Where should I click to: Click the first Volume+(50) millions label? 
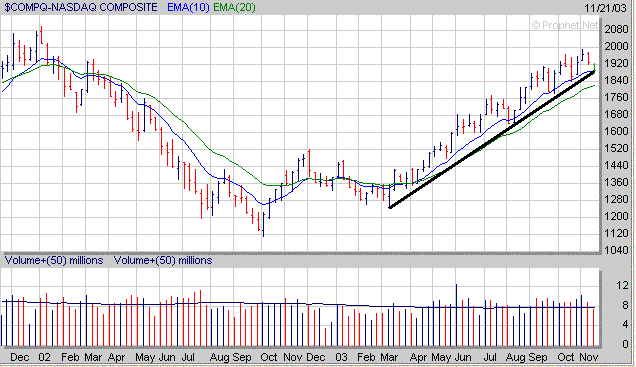coord(54,260)
